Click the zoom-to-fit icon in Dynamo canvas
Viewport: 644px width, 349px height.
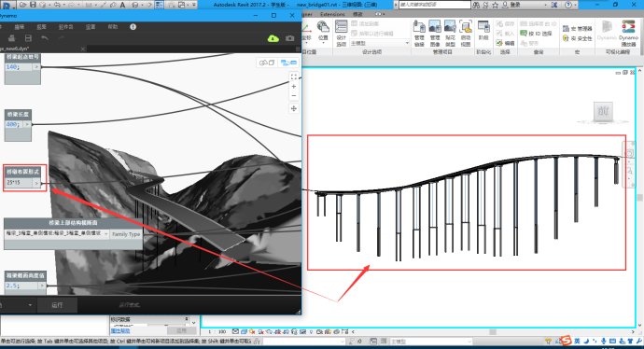pos(294,77)
